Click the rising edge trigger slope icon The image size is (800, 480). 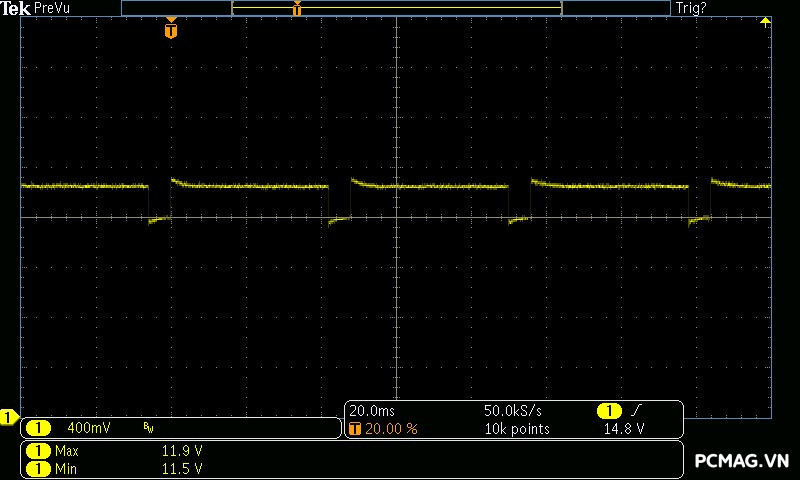coord(636,411)
